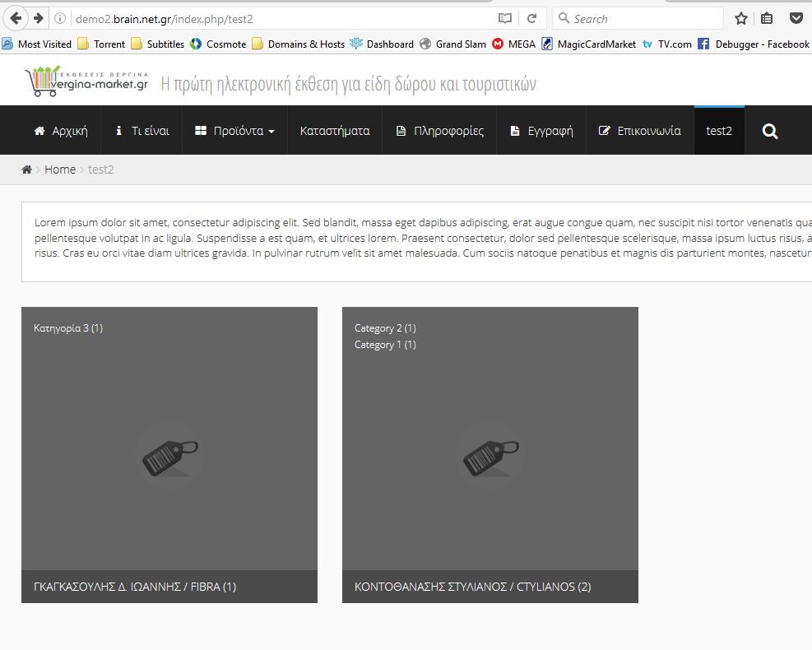Open ΚΟΝΤΟΘΑΝΑΣΗΣ ΣΤΥΛΙΑΝΟΣ / CTYLIANOS store link

click(473, 587)
